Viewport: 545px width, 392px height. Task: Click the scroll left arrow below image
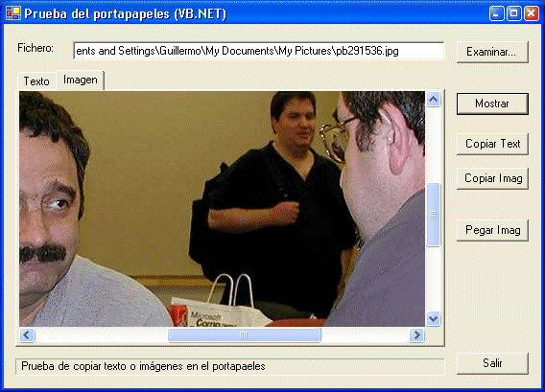click(27, 335)
